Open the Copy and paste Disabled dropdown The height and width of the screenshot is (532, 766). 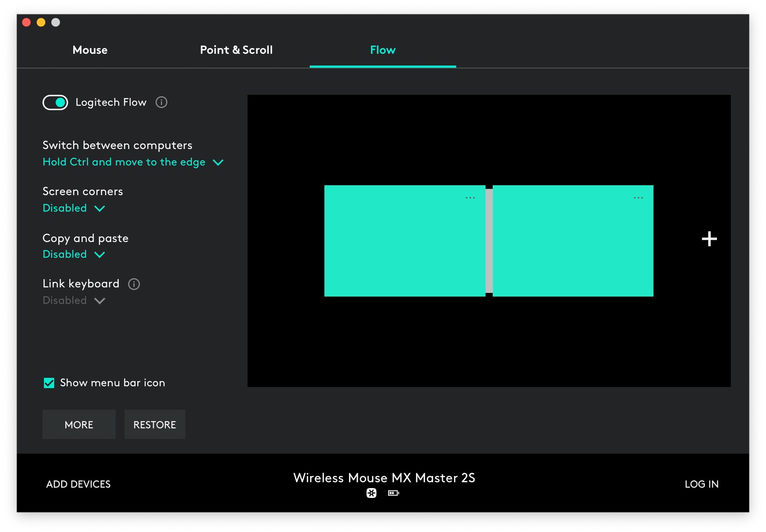(74, 255)
